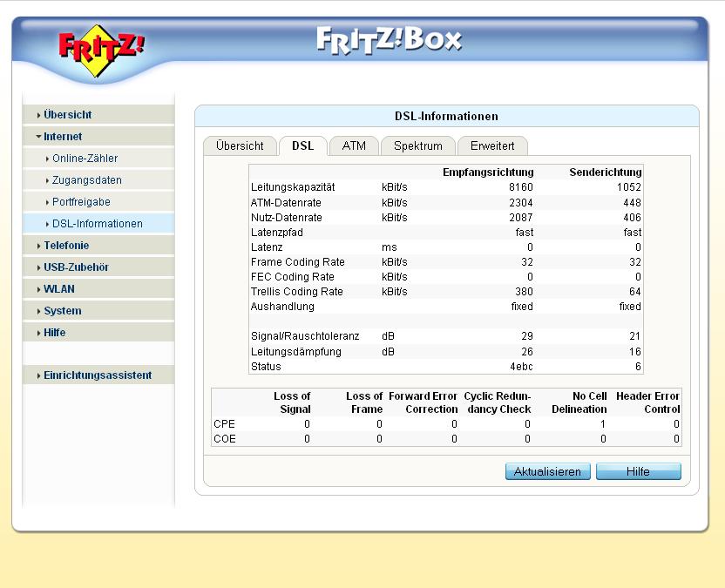Switch to the ATM tab
The width and height of the screenshot is (725, 588).
(x=354, y=146)
